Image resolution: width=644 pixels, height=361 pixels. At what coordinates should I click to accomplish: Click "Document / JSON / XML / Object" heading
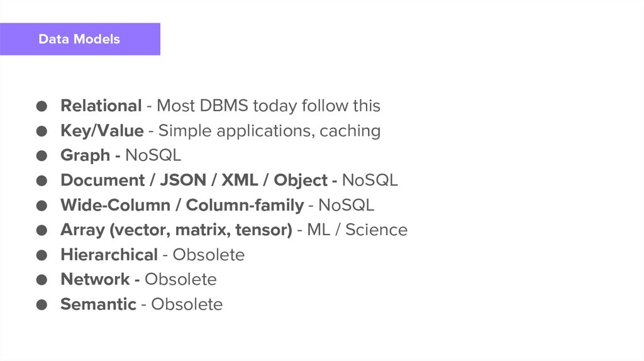(194, 181)
